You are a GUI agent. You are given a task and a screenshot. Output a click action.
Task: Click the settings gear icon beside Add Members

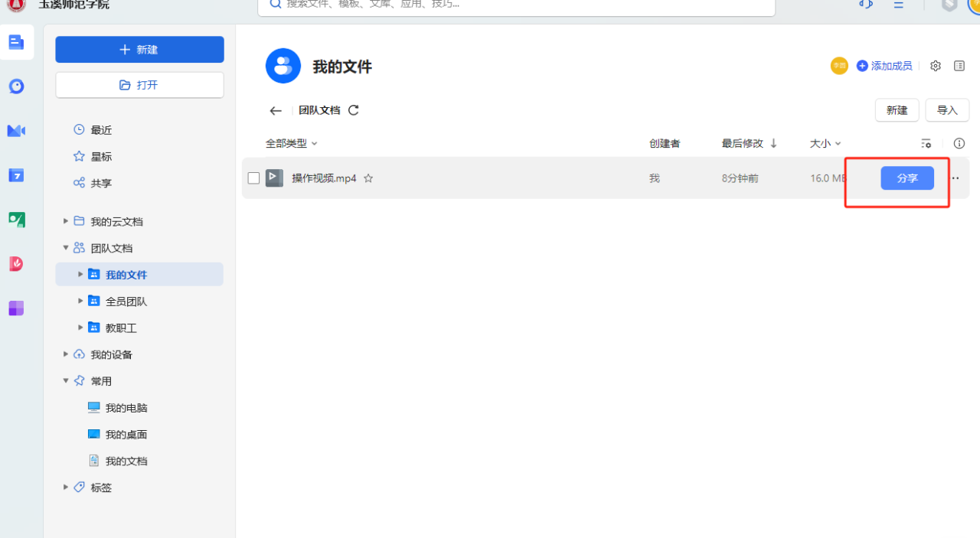tap(935, 66)
